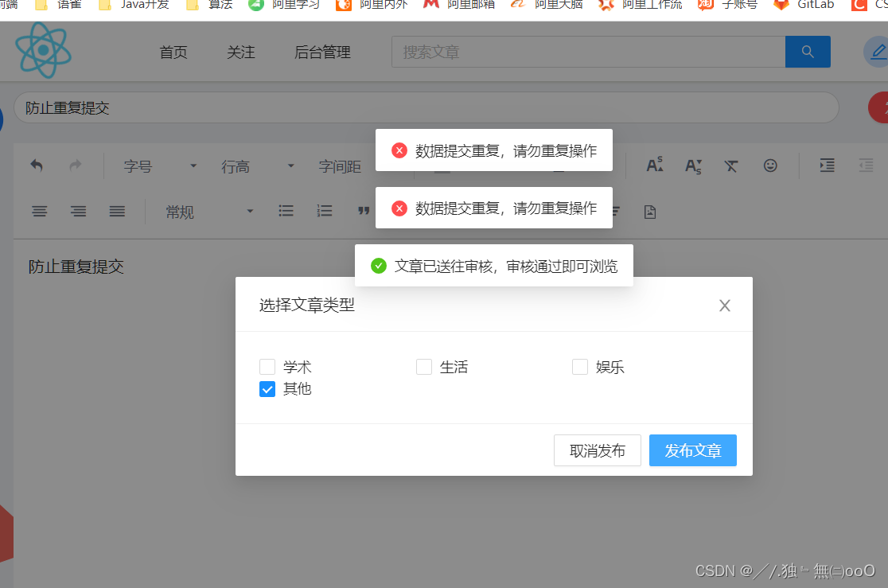
Task: Click the 取消发布 button
Action: click(x=598, y=450)
